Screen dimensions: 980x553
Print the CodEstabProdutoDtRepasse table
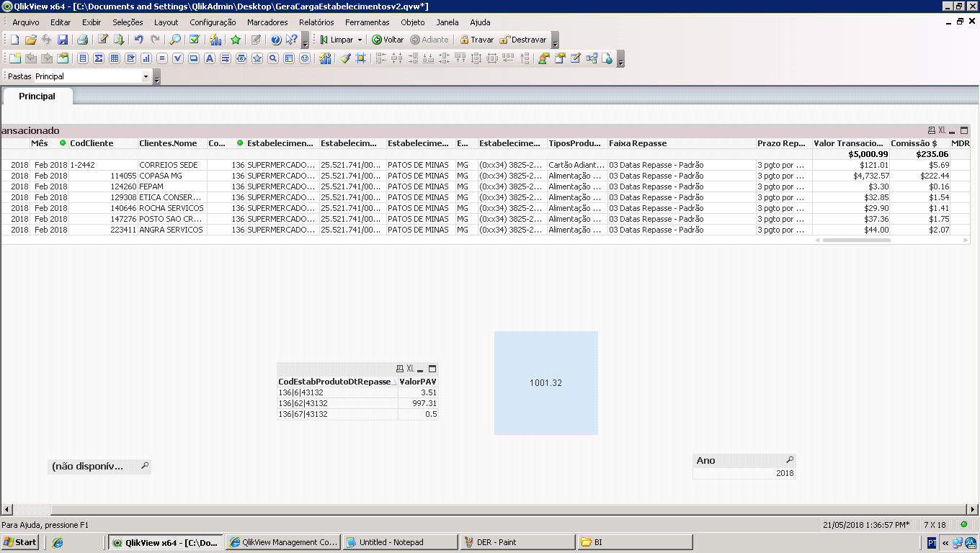400,369
